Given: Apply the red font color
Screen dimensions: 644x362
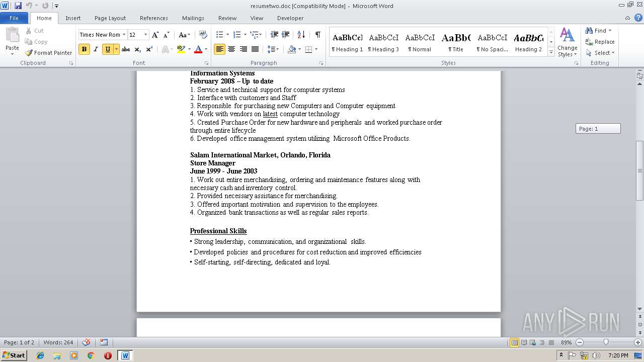Looking at the screenshot, I should (x=198, y=49).
